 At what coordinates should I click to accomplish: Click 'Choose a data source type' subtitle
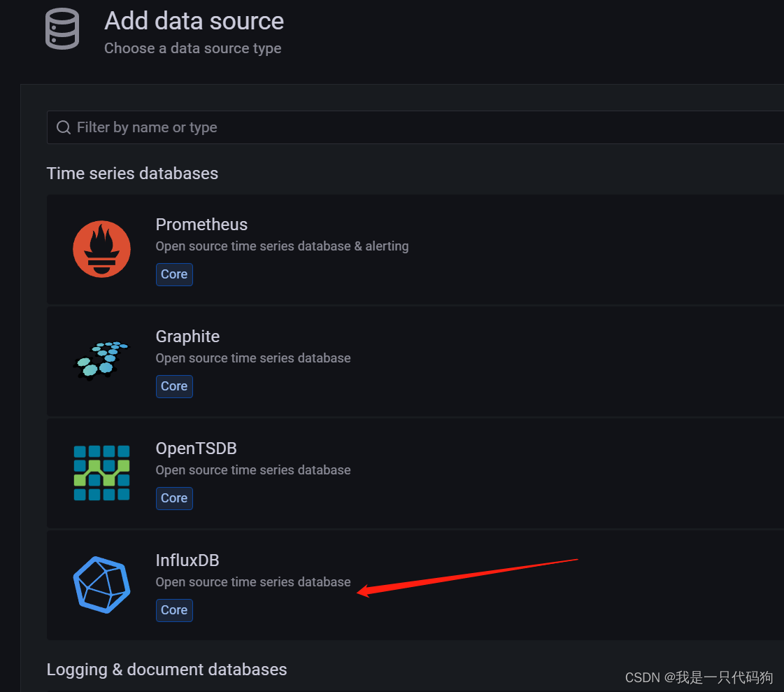pos(192,48)
